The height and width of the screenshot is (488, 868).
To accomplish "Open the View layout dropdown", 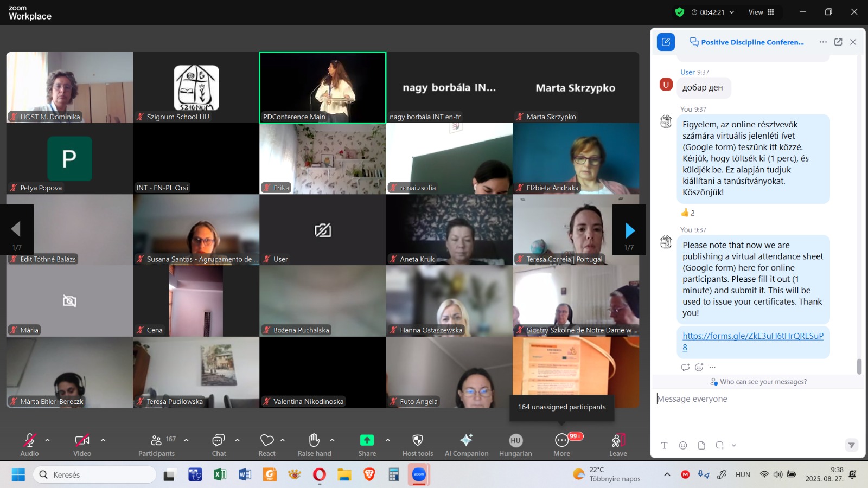I will pyautogui.click(x=761, y=12).
